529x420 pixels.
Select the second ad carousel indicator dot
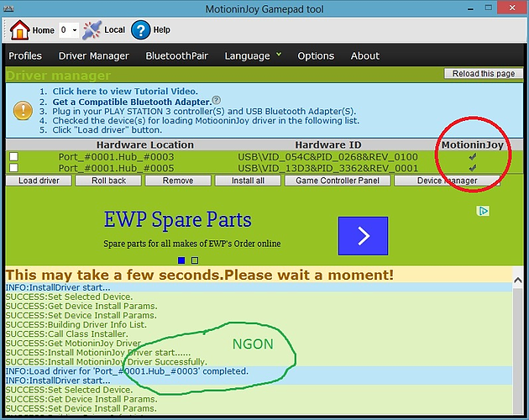pyautogui.click(x=195, y=260)
